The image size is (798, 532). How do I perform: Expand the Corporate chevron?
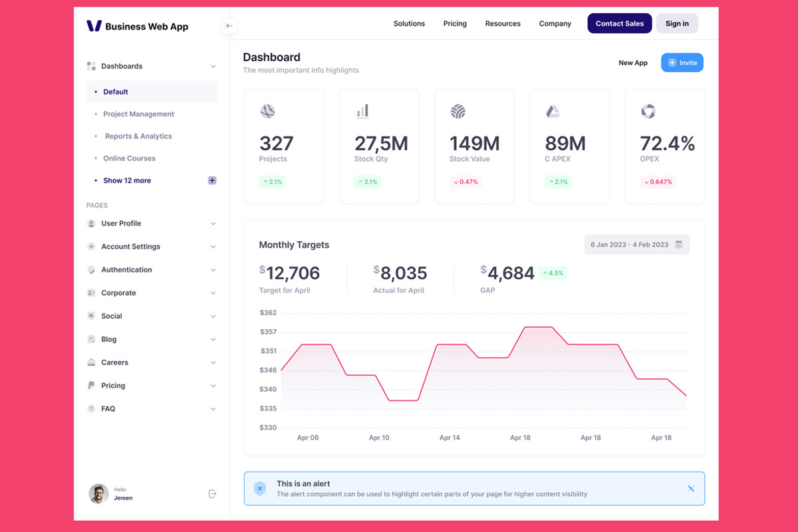pyautogui.click(x=213, y=293)
